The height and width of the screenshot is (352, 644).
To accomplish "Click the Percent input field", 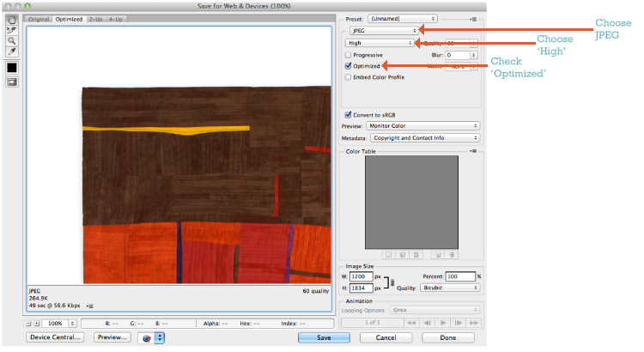I will click(460, 276).
